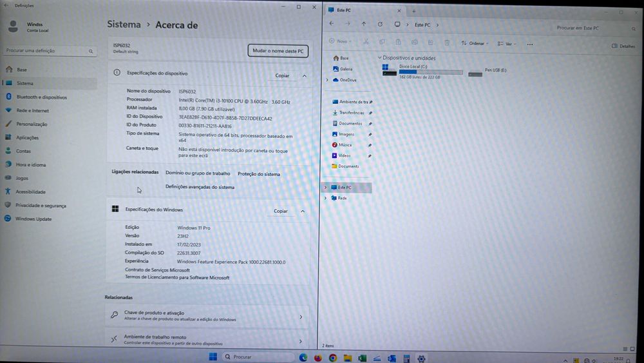Open Aplicações settings page
The height and width of the screenshot is (363, 644).
tap(26, 138)
